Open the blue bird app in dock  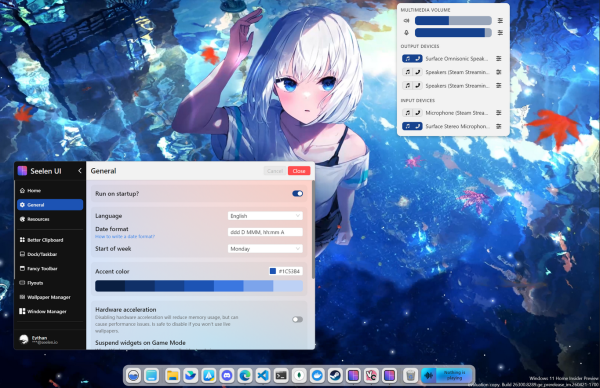[x=191, y=376]
